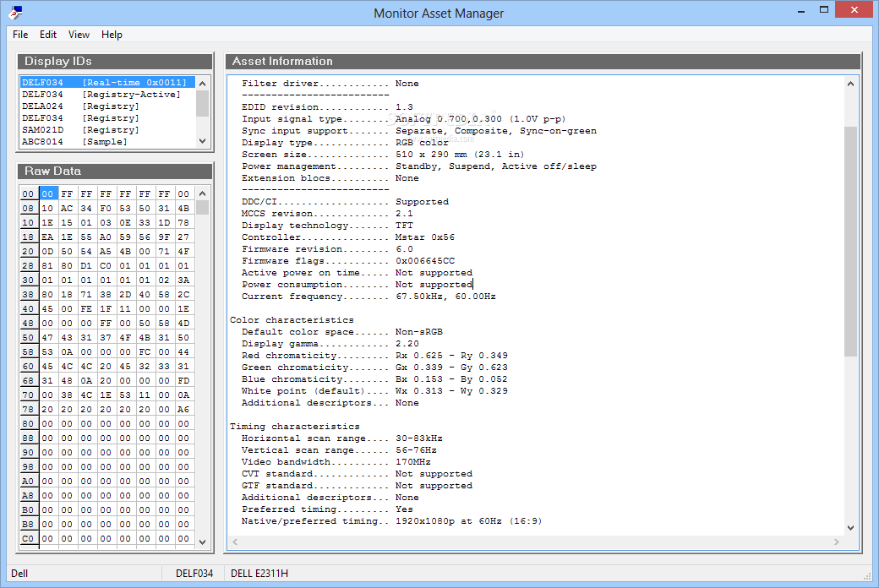
Task: Click row offset 08 in Raw Data
Action: coord(28,209)
